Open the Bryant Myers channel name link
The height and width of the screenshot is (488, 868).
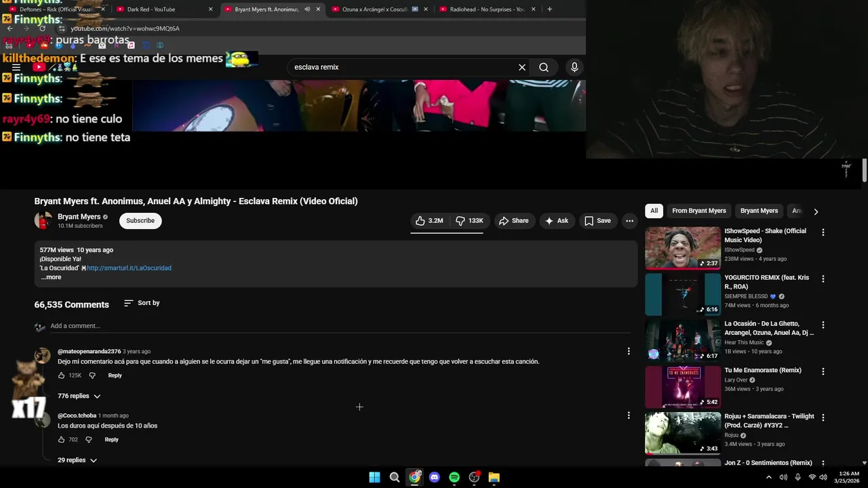tap(79, 217)
